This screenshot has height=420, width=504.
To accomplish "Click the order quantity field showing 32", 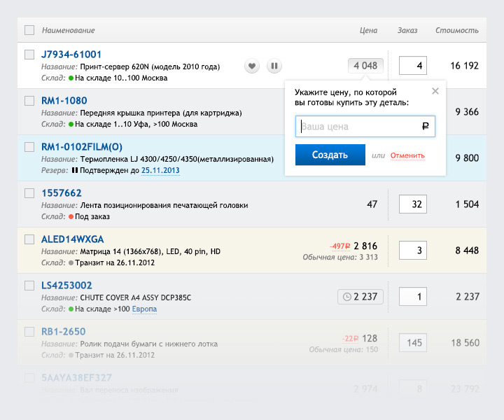I will pos(412,204).
